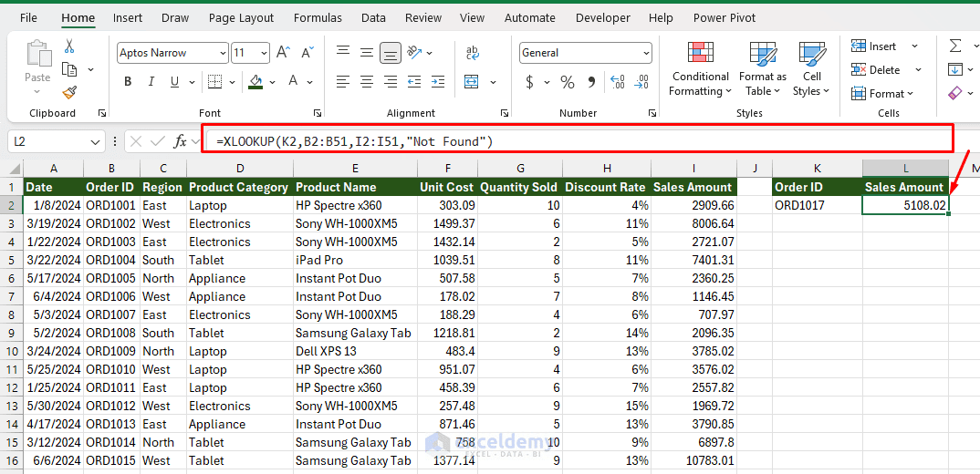Open Number dialog launcher
This screenshot has height=474, width=980.
tap(652, 113)
